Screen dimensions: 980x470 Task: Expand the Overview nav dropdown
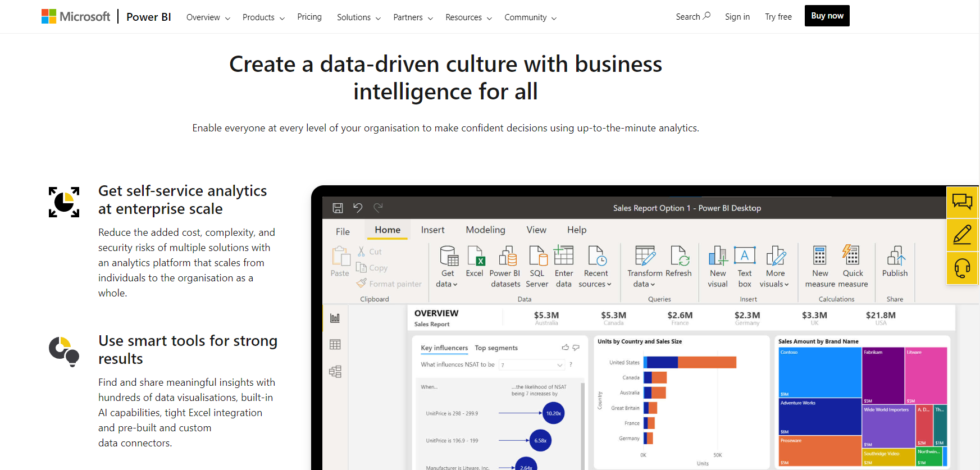(208, 17)
